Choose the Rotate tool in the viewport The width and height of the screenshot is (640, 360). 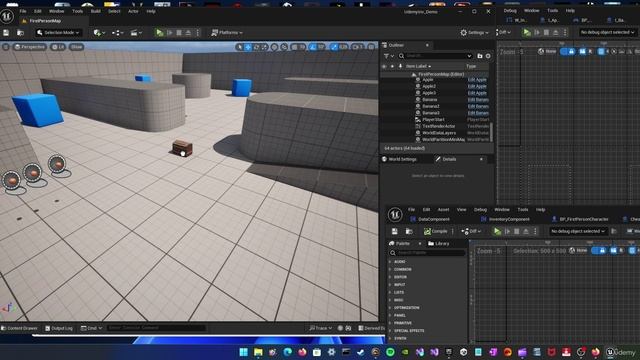(256, 47)
